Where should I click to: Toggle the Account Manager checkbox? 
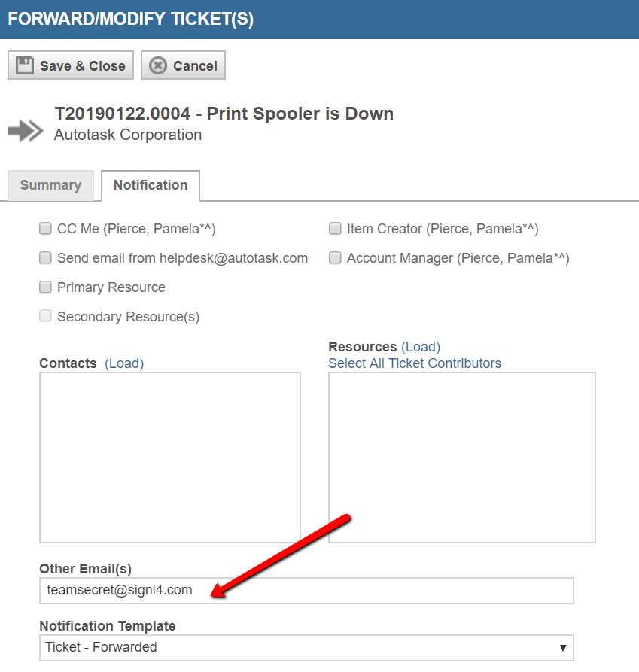[335, 257]
